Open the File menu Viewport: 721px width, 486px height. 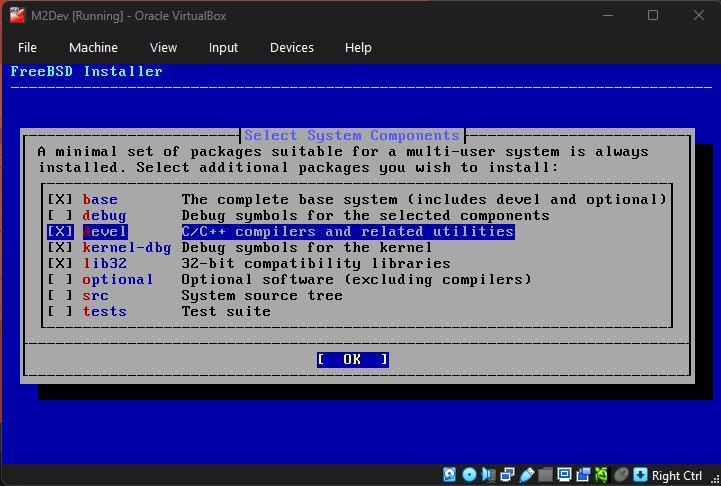pyautogui.click(x=27, y=47)
